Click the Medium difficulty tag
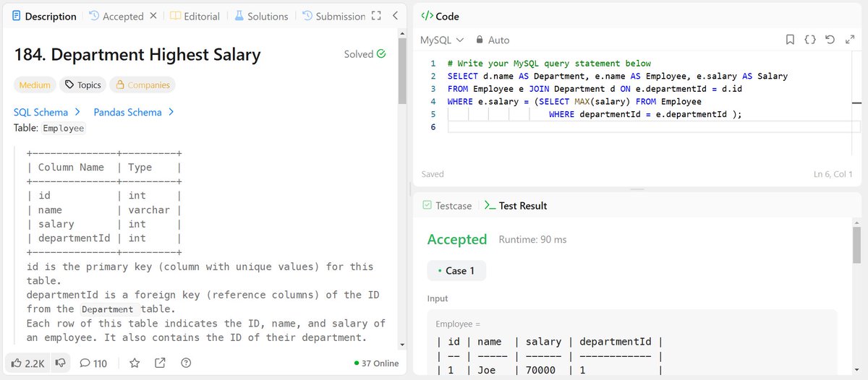Image resolution: width=868 pixels, height=380 pixels. (35, 85)
